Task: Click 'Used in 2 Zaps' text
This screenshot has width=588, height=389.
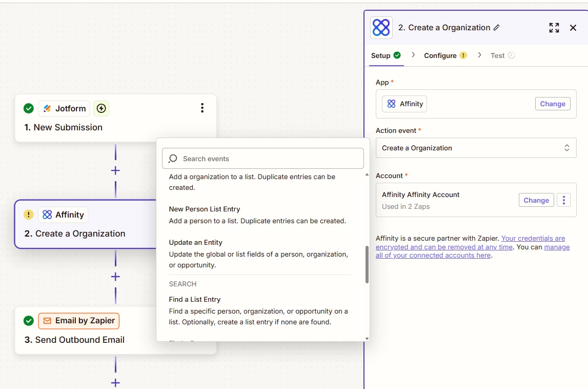Action: (x=405, y=206)
